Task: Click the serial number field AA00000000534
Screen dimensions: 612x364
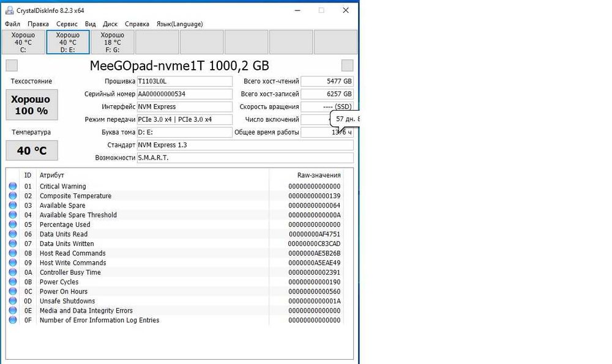Action: click(x=185, y=94)
